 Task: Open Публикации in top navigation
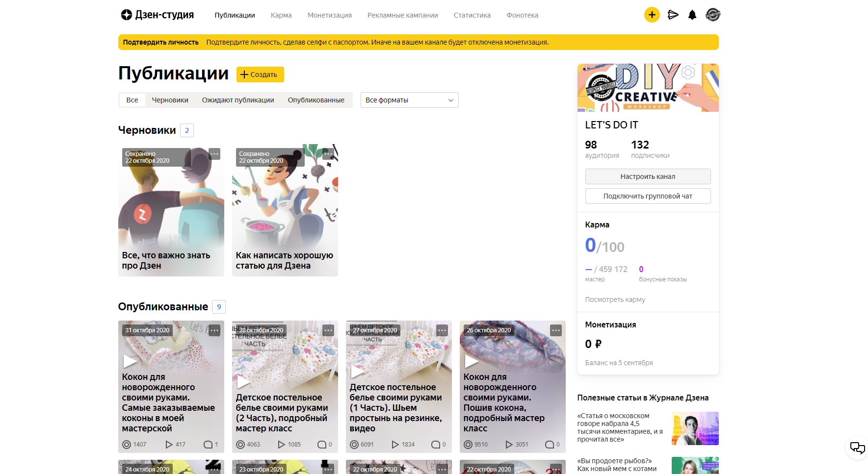(235, 15)
